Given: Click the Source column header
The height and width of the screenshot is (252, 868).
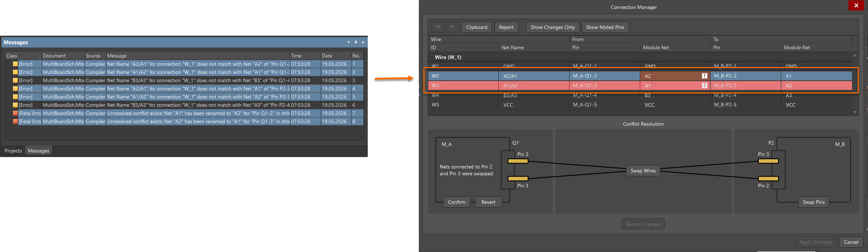Looking at the screenshot, I should coord(95,56).
